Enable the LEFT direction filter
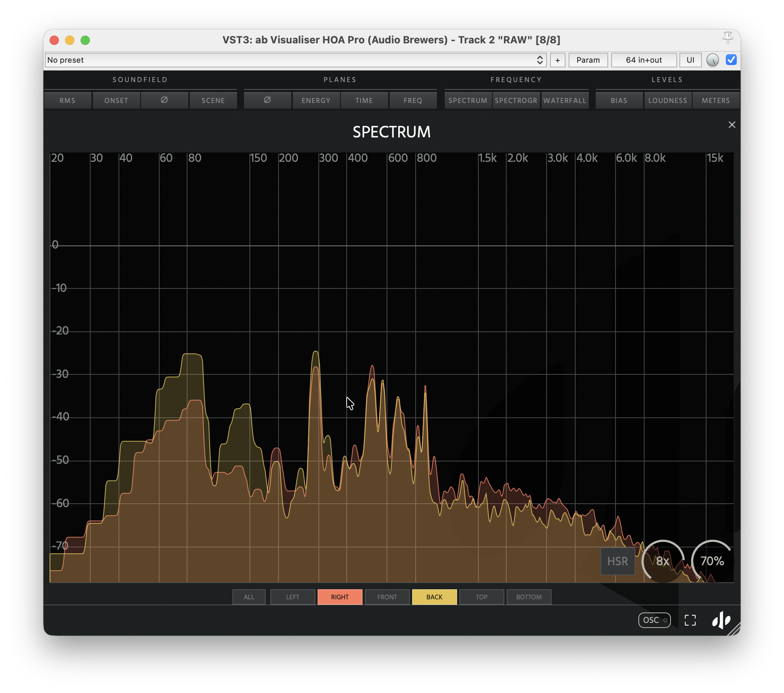Screen dimensions: 784x693 [293, 597]
